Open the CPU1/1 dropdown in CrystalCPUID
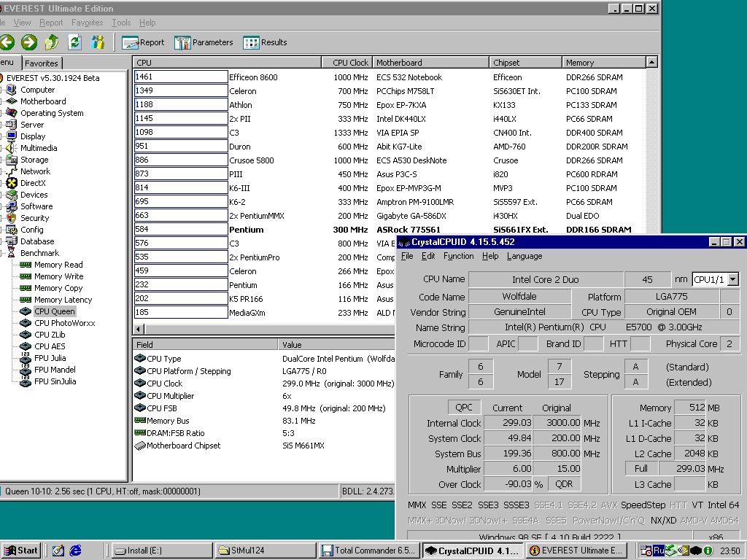Screen dimensions: 747x560 tap(733, 279)
